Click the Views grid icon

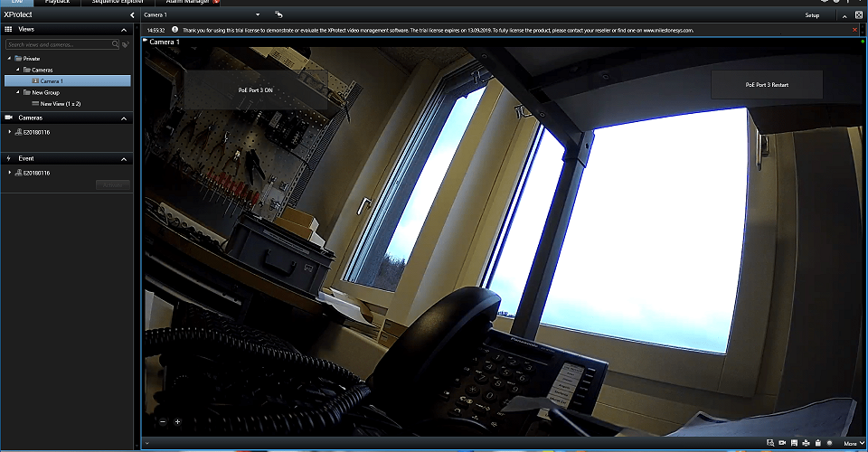point(8,29)
